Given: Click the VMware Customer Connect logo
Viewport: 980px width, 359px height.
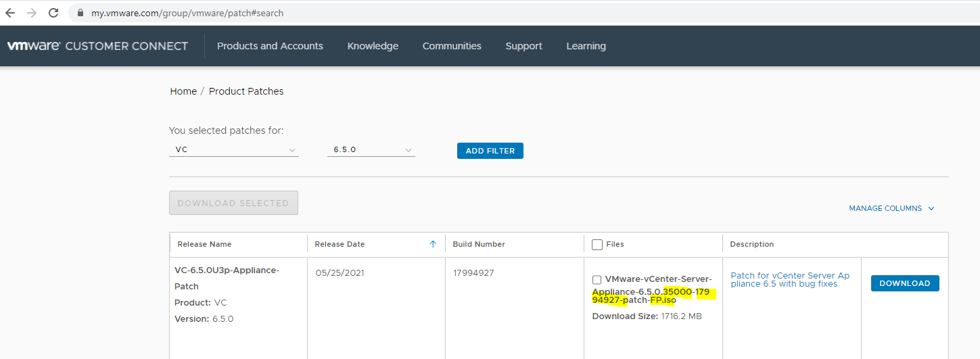Looking at the screenshot, I should click(x=97, y=46).
